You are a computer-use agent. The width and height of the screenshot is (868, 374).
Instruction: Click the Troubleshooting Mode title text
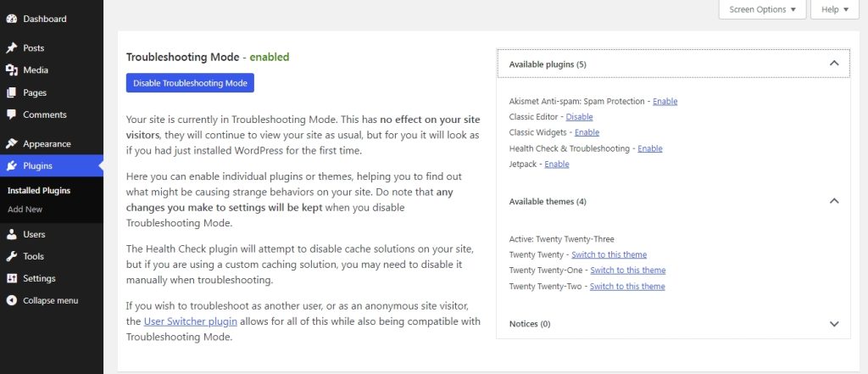pos(183,57)
